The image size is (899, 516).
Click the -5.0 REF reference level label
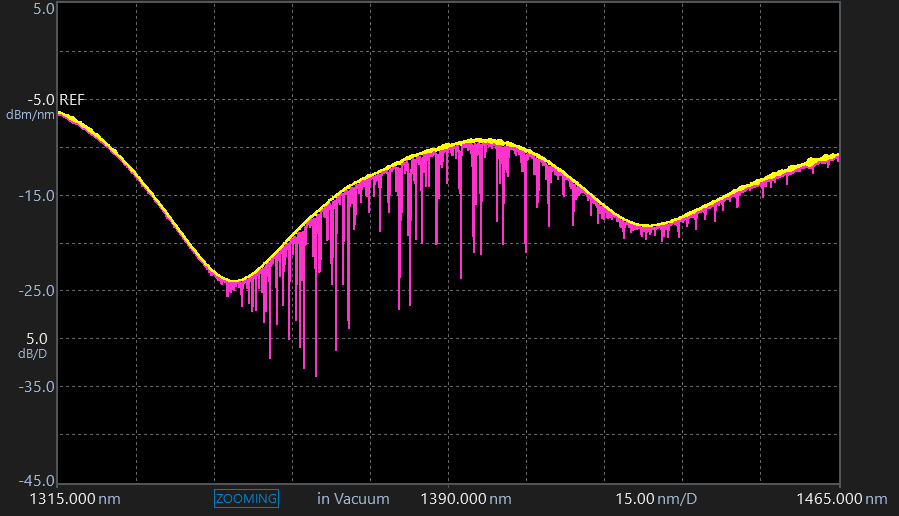pos(61,100)
